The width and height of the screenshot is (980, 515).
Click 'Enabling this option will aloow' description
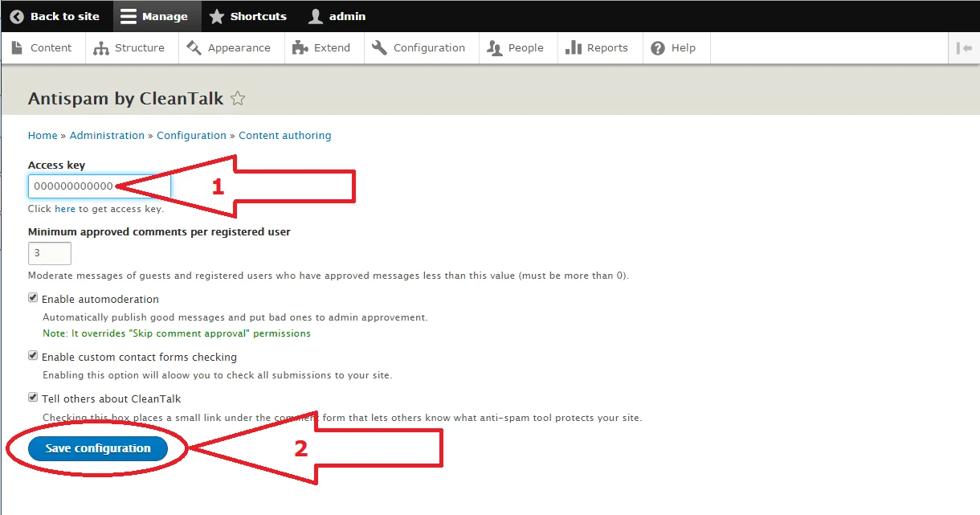pyautogui.click(x=217, y=375)
